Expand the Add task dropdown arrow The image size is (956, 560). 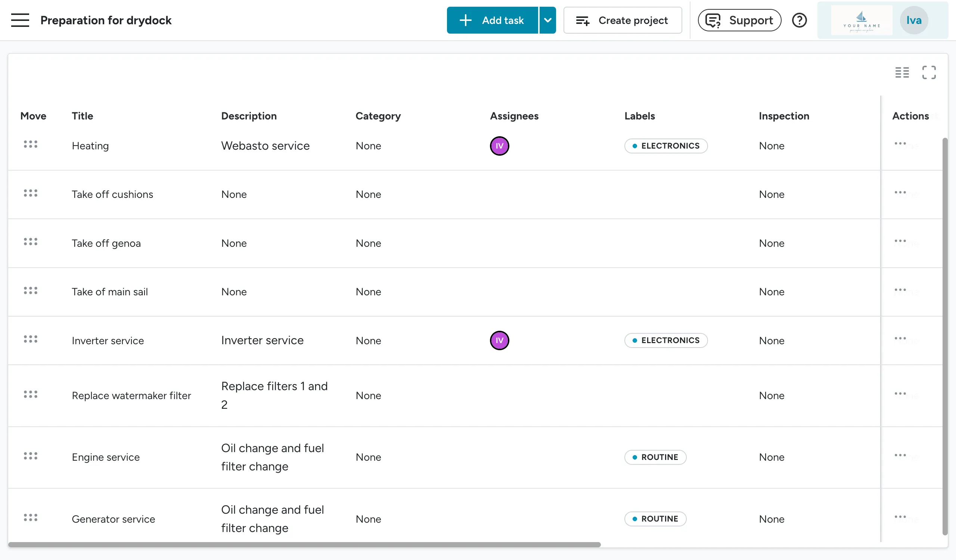click(547, 20)
